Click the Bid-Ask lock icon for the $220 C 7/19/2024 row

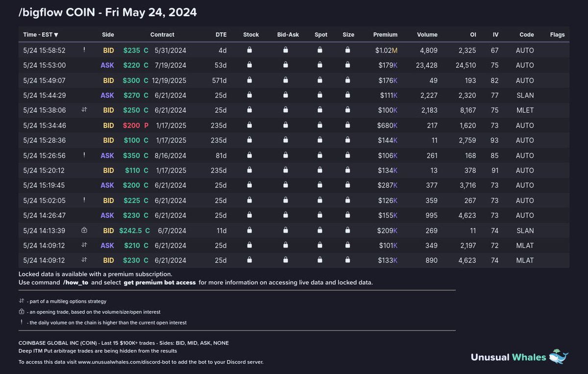(285, 65)
